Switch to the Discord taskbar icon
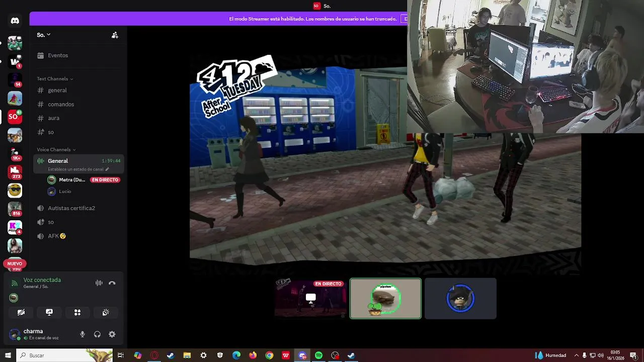644x362 pixels. [302, 355]
